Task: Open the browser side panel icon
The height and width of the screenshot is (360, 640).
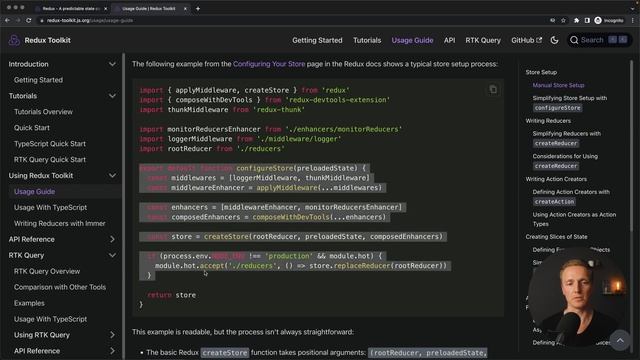Action: tap(587, 20)
